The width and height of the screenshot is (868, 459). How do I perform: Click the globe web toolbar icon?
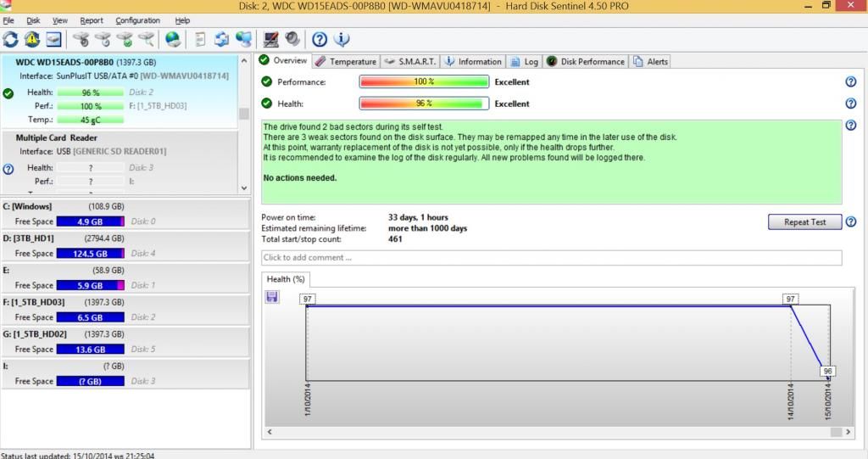point(173,39)
